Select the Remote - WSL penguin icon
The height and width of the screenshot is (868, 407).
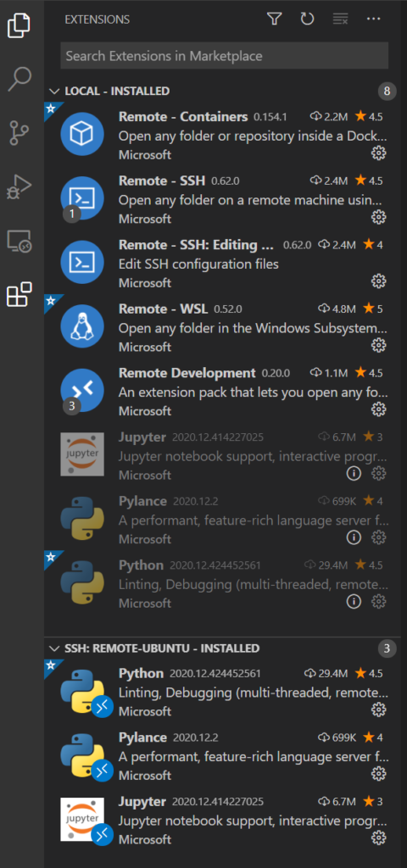[x=82, y=326]
